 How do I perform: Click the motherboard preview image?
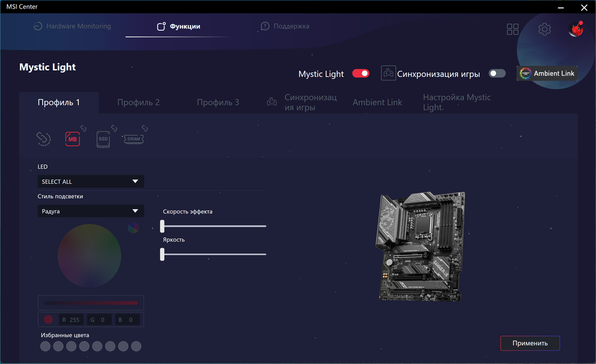(x=421, y=246)
